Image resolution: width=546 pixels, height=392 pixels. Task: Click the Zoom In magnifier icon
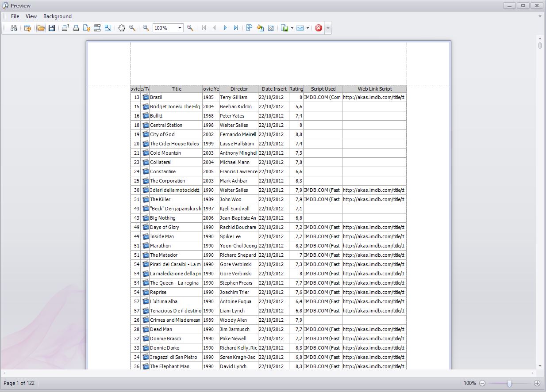190,28
